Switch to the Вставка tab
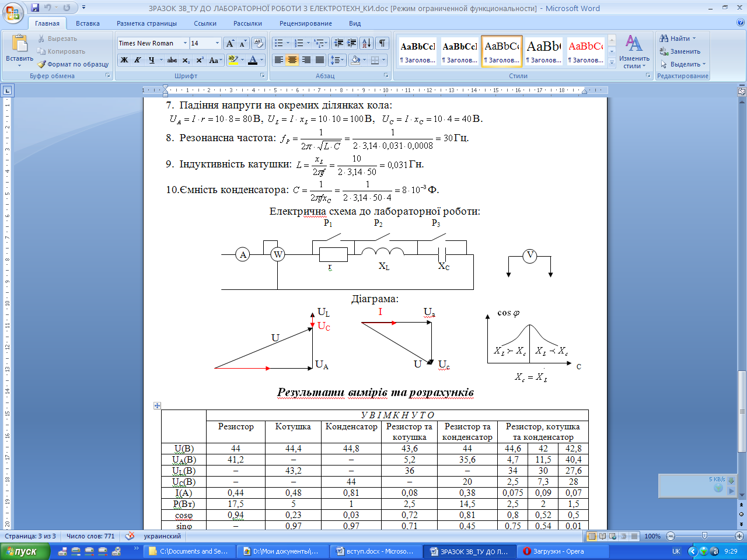 (88, 23)
